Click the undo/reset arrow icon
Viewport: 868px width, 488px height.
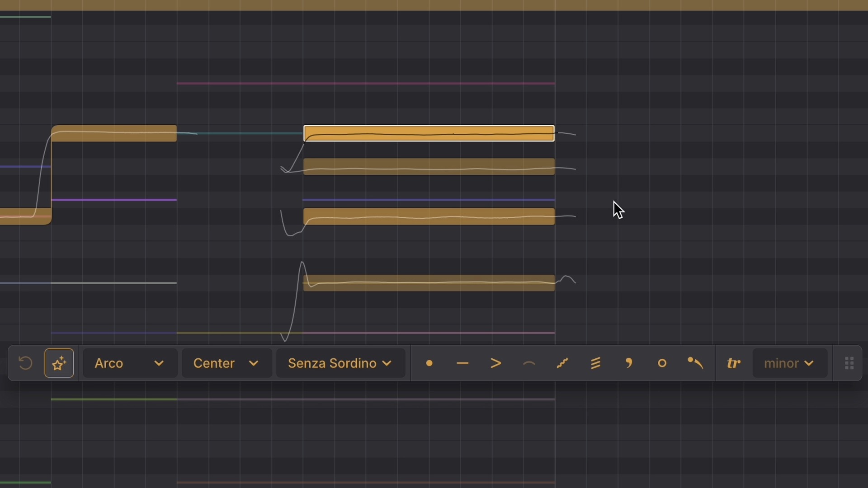click(25, 363)
